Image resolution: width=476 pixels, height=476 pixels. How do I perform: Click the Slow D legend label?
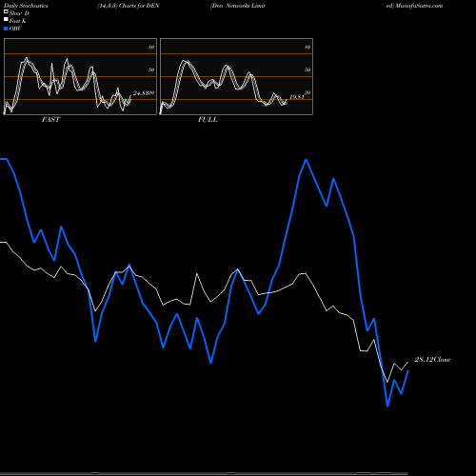point(19,13)
